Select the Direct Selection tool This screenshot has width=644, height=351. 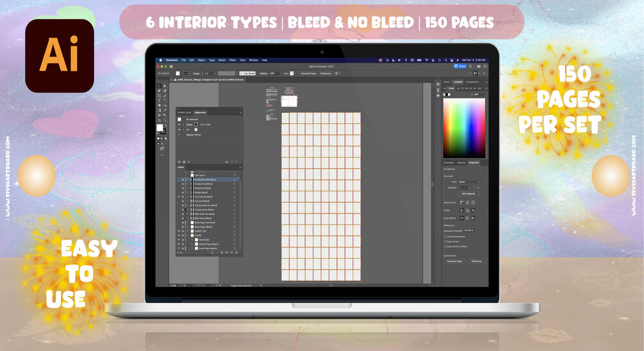pyautogui.click(x=165, y=86)
